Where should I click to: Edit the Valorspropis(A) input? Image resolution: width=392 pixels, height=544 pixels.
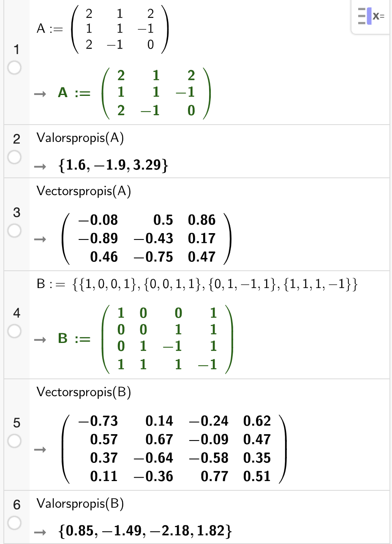[x=80, y=139]
